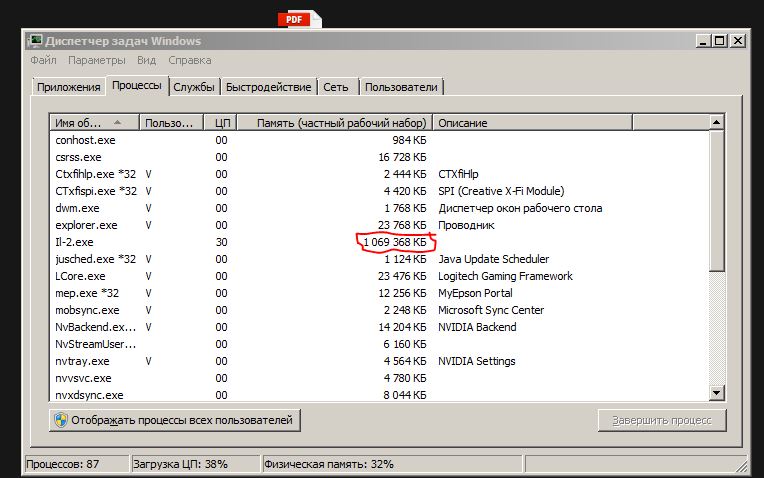Image resolution: width=764 pixels, height=478 pixels.
Task: Open the Пользователи tab
Action: click(401, 87)
